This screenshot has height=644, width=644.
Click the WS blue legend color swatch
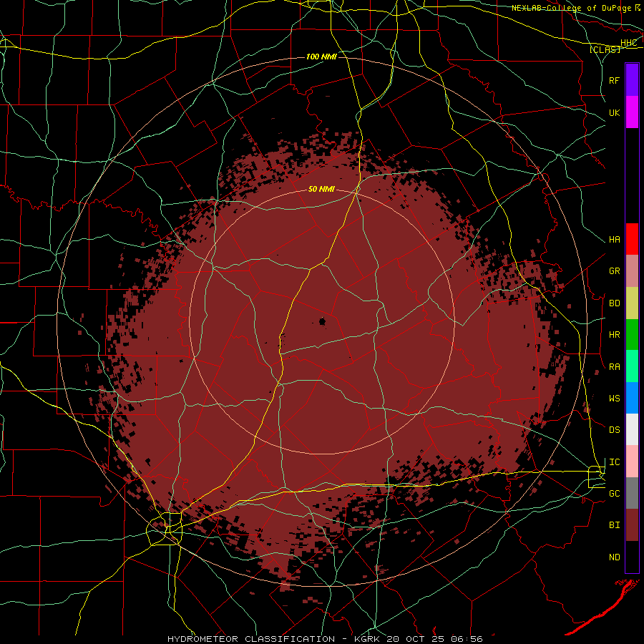[x=632, y=398]
